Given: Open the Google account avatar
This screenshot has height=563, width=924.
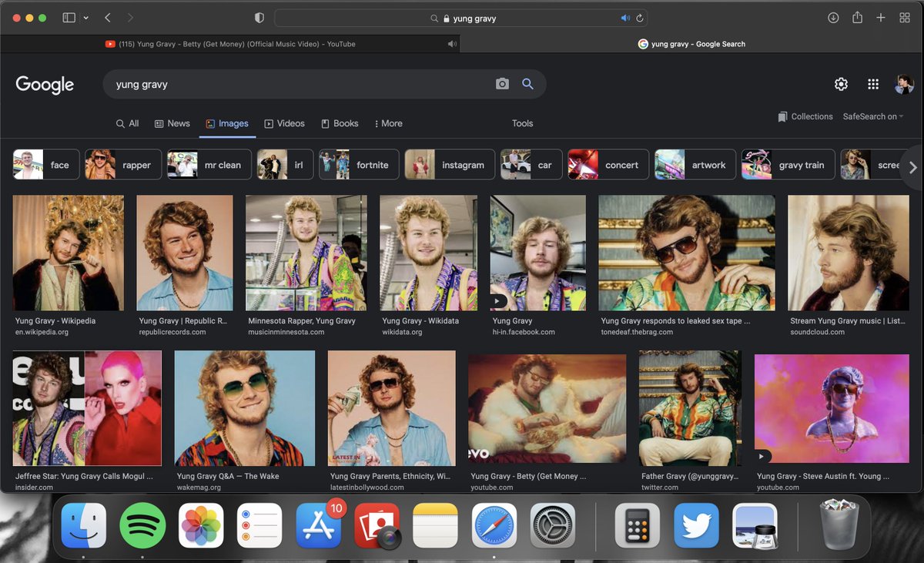Looking at the screenshot, I should (x=904, y=85).
